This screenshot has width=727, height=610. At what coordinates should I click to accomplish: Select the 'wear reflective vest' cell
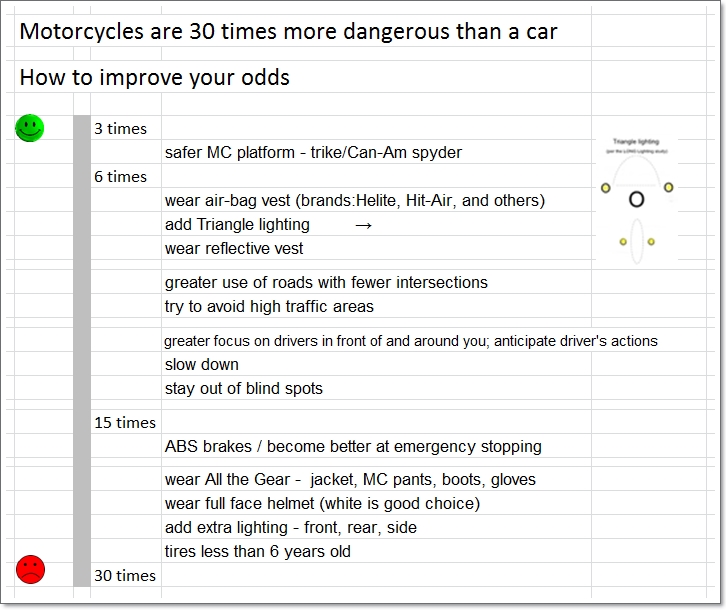(234, 249)
